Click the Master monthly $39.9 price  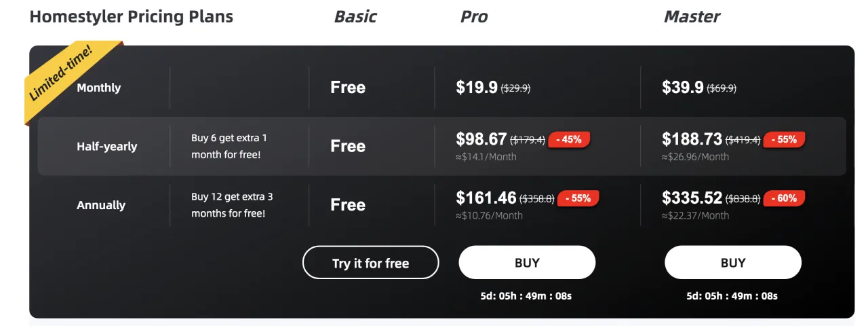click(x=683, y=88)
